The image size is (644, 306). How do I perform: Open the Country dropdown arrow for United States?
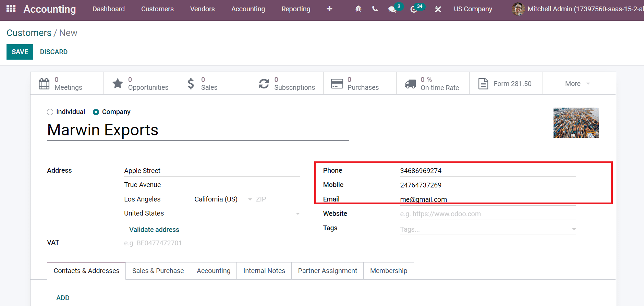[297, 213]
